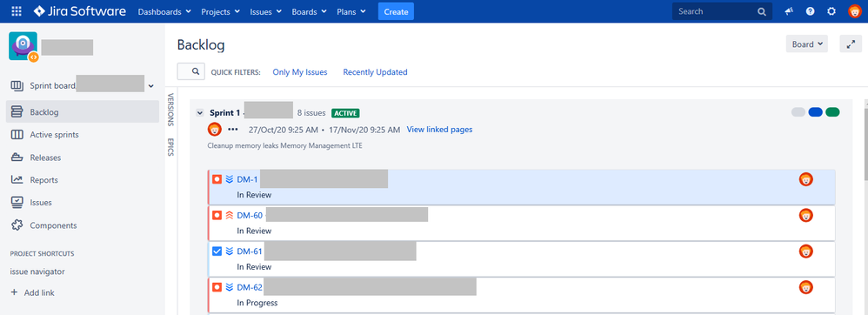Click assignee avatar on DM-1 row
This screenshot has width=868, height=315.
(x=806, y=179)
